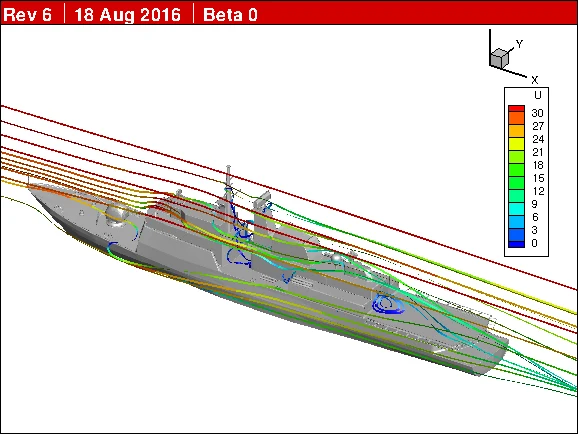Select the red 30 legend color band

click(x=516, y=108)
